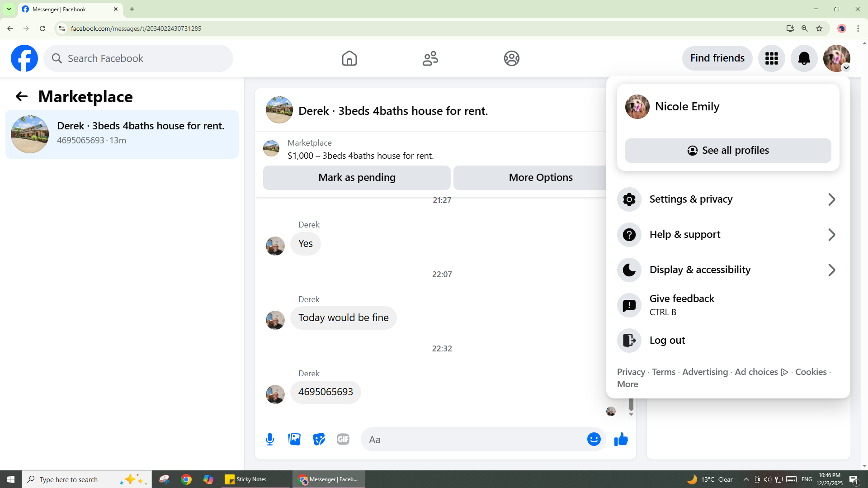Click the 4695065693 message bubble

[x=325, y=392]
